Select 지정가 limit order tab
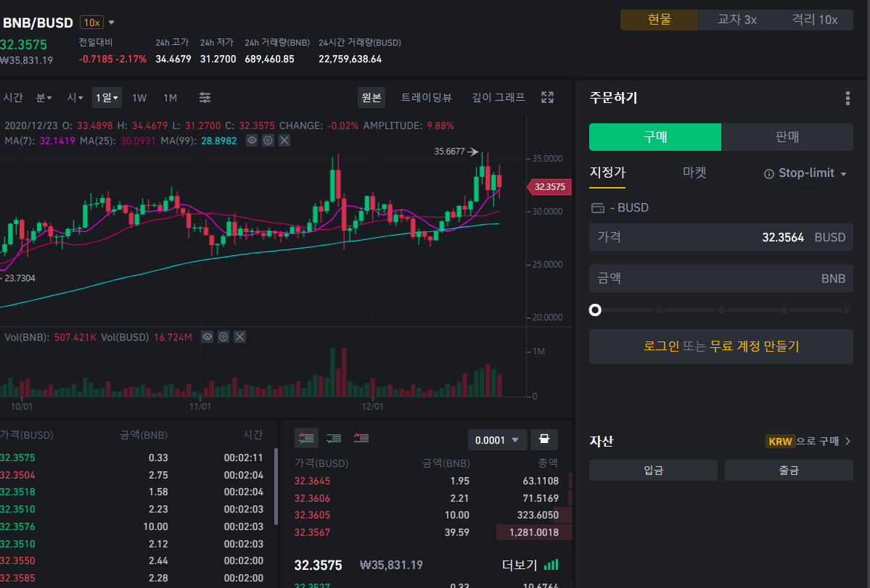This screenshot has height=588, width=870. (607, 173)
